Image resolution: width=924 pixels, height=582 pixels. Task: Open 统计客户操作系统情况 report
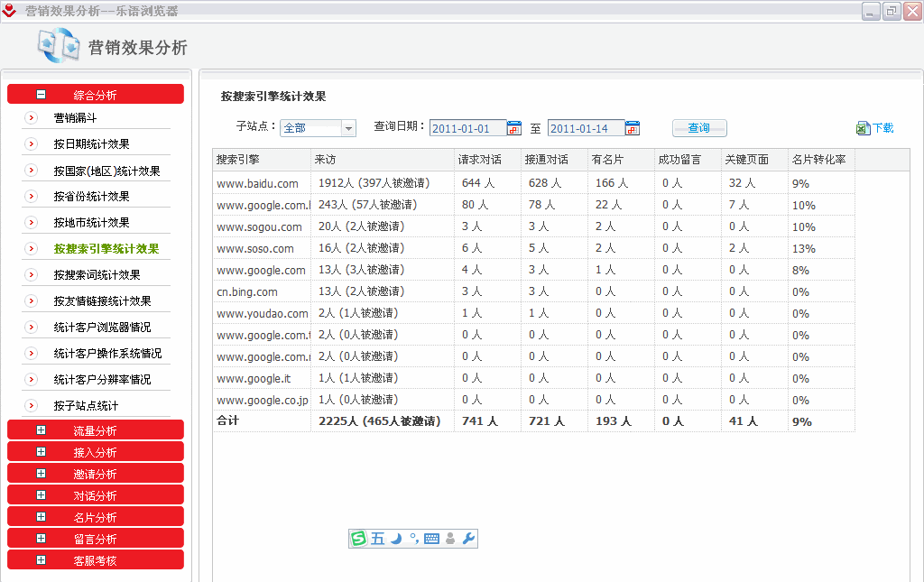[107, 354]
